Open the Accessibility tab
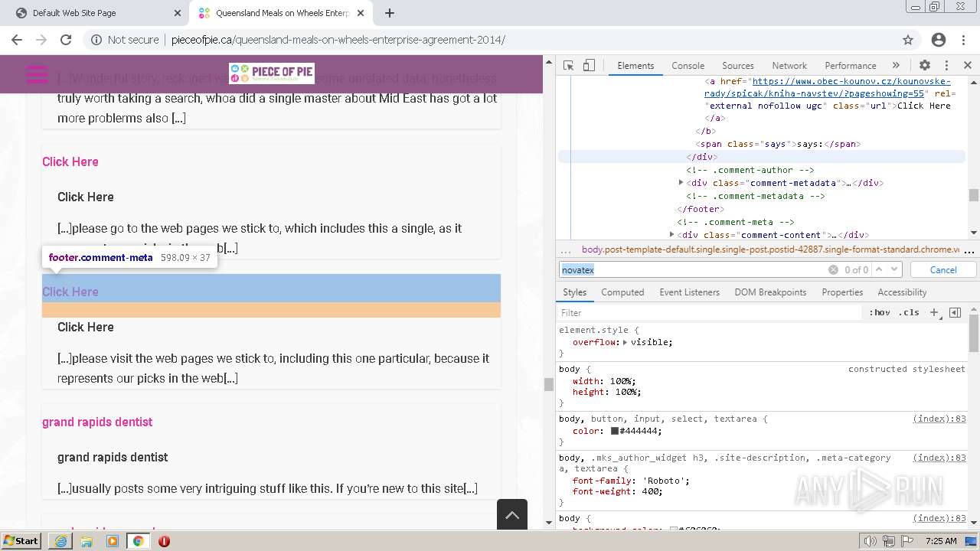Viewport: 980px width, 551px height. [x=902, y=292]
